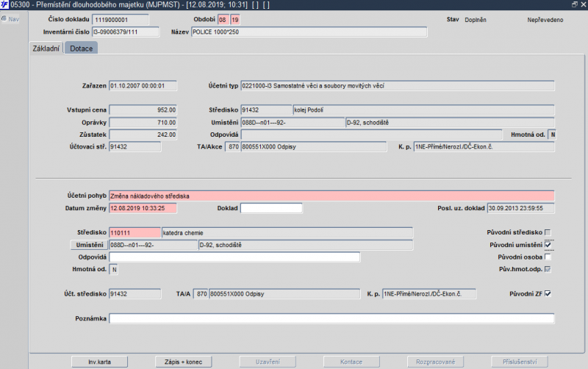588x369 pixels.
Task: Click the Příslušenství button
Action: coord(520,362)
